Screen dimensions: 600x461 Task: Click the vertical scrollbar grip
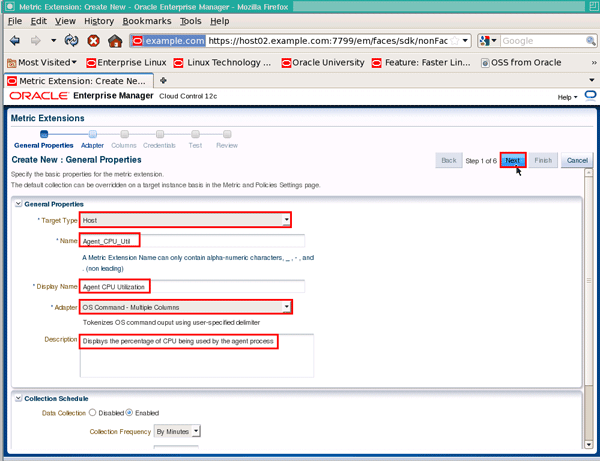coord(589,280)
